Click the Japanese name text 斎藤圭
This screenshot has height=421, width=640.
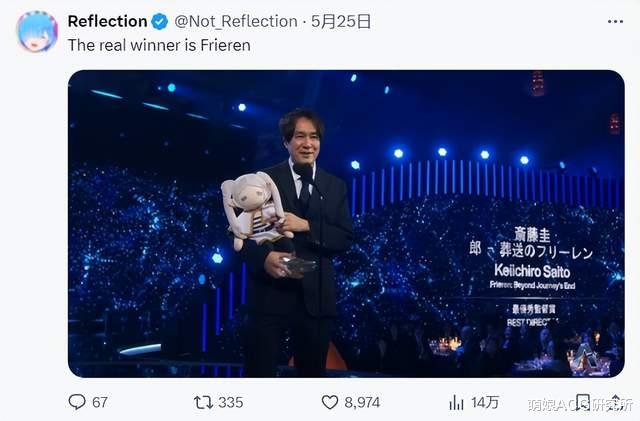tap(531, 235)
